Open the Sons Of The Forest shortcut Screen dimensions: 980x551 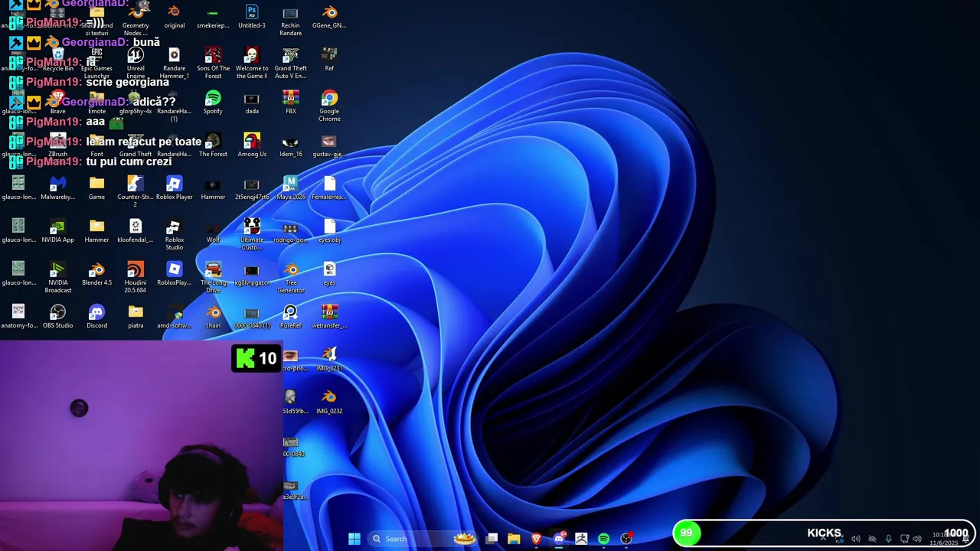(x=213, y=64)
